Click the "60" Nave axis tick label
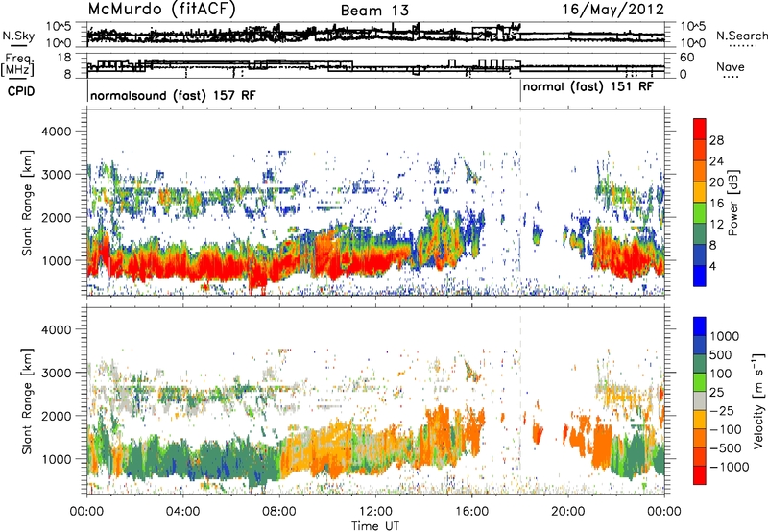This screenshot has height=532, width=768. [x=687, y=58]
